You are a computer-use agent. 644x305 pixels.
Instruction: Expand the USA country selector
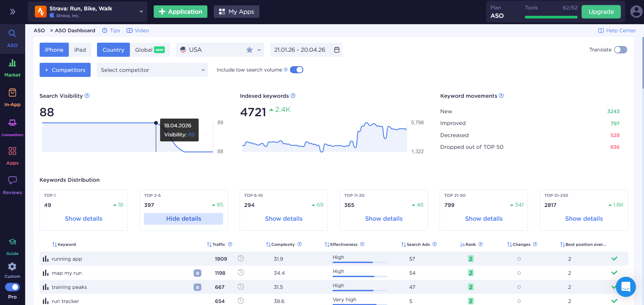(x=220, y=50)
